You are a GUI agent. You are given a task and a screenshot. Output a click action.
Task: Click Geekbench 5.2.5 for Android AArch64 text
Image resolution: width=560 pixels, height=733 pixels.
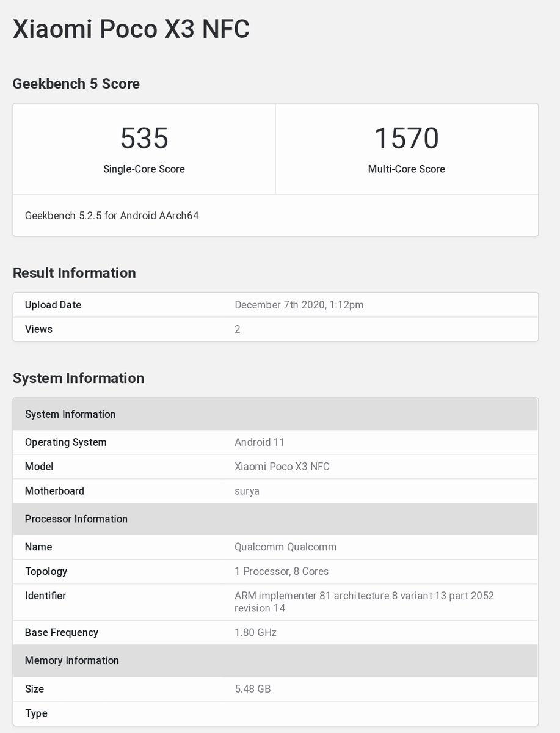click(112, 216)
